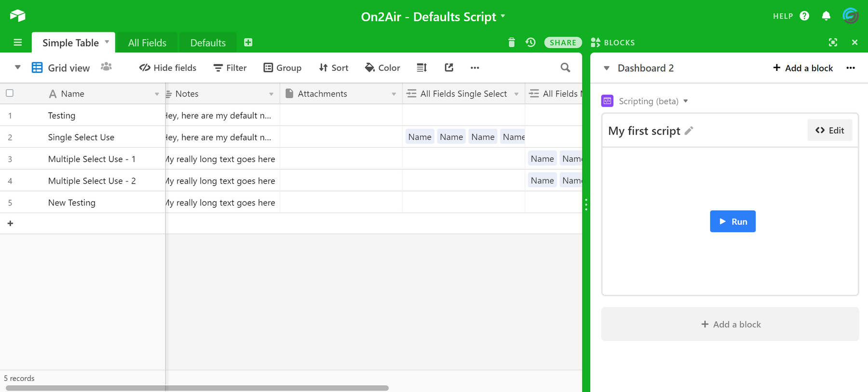Click the share view export icon
The height and width of the screenshot is (392, 868).
(x=449, y=68)
